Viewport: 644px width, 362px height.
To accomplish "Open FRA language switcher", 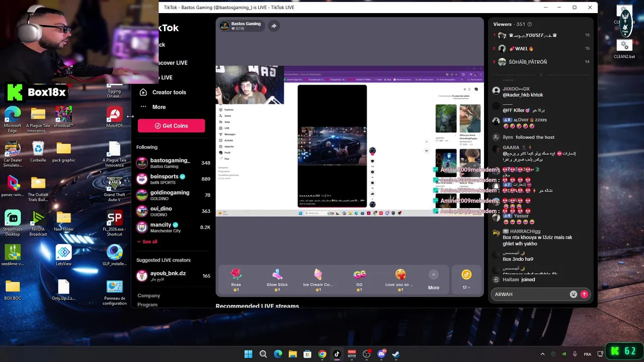I will point(588,354).
